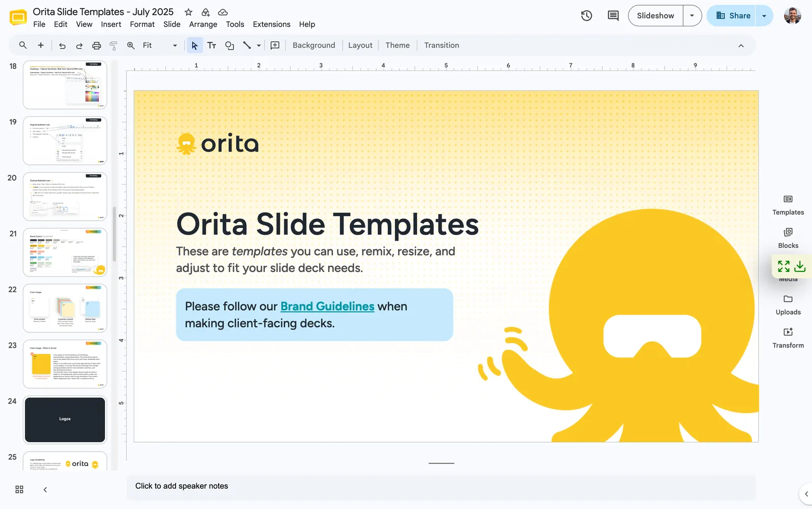Image resolution: width=812 pixels, height=509 pixels.
Task: Open the Tools menu
Action: coord(235,24)
